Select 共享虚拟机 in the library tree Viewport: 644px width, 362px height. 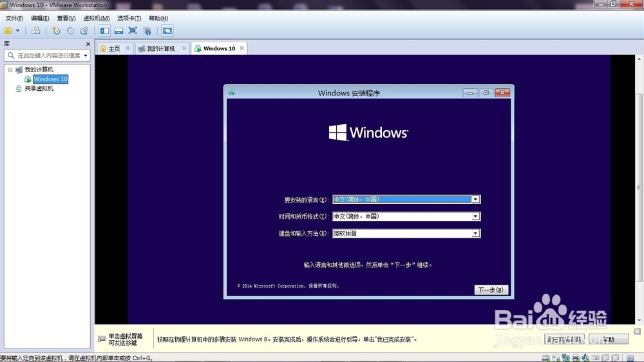pyautogui.click(x=39, y=88)
